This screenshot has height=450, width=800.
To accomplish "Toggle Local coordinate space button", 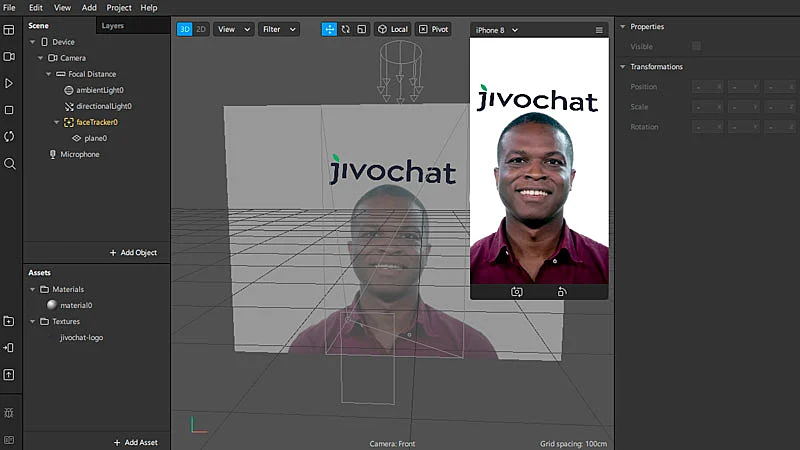I will click(392, 29).
